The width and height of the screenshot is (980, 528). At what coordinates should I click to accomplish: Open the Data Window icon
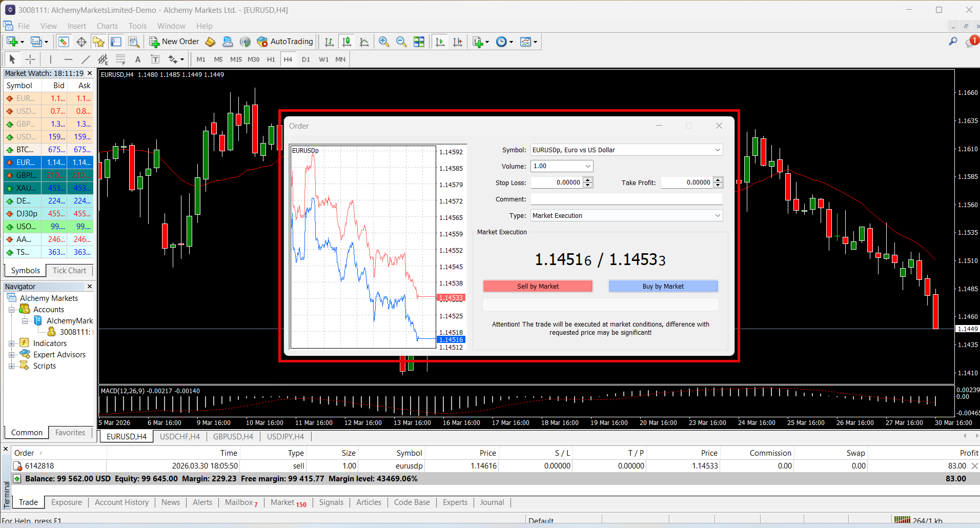81,42
